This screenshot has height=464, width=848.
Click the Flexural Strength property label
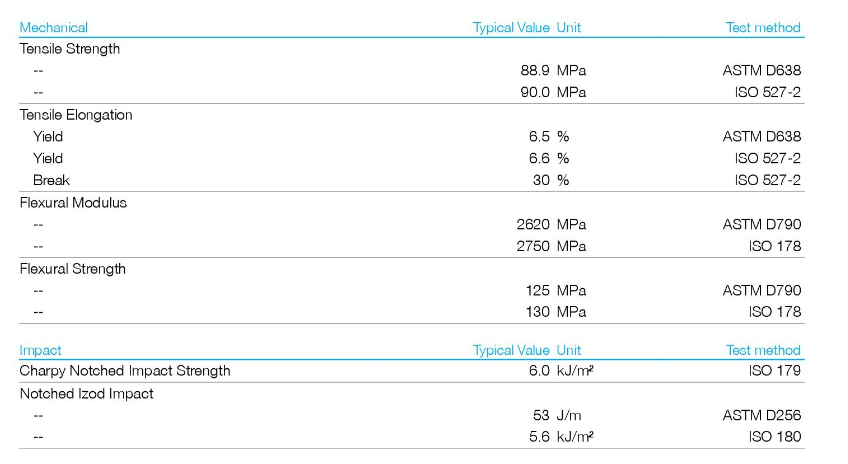[x=73, y=269]
